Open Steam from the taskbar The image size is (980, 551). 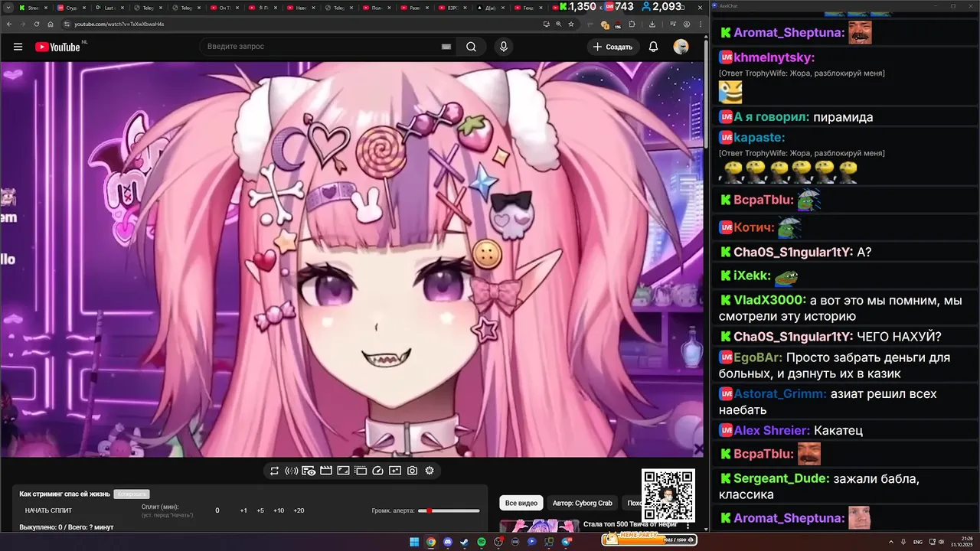464,542
